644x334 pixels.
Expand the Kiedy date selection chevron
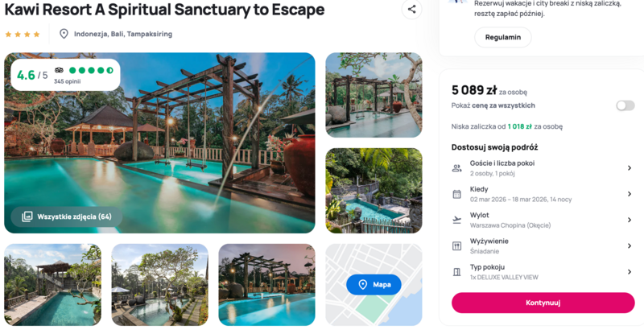tap(629, 194)
